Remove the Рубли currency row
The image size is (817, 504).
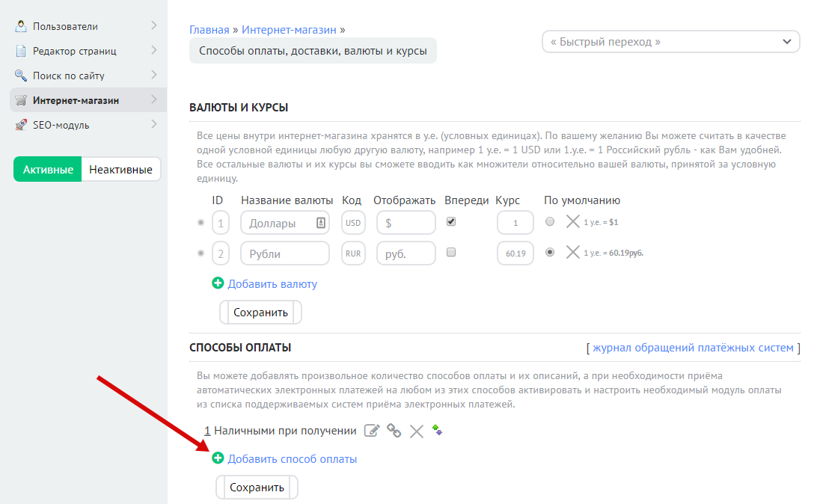tap(572, 253)
